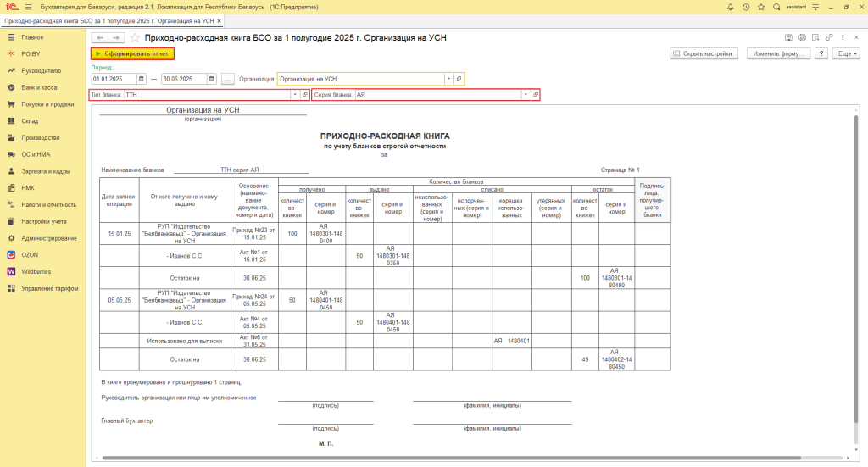Click the start date field 01.01.2025
The image size is (868, 467).
114,79
